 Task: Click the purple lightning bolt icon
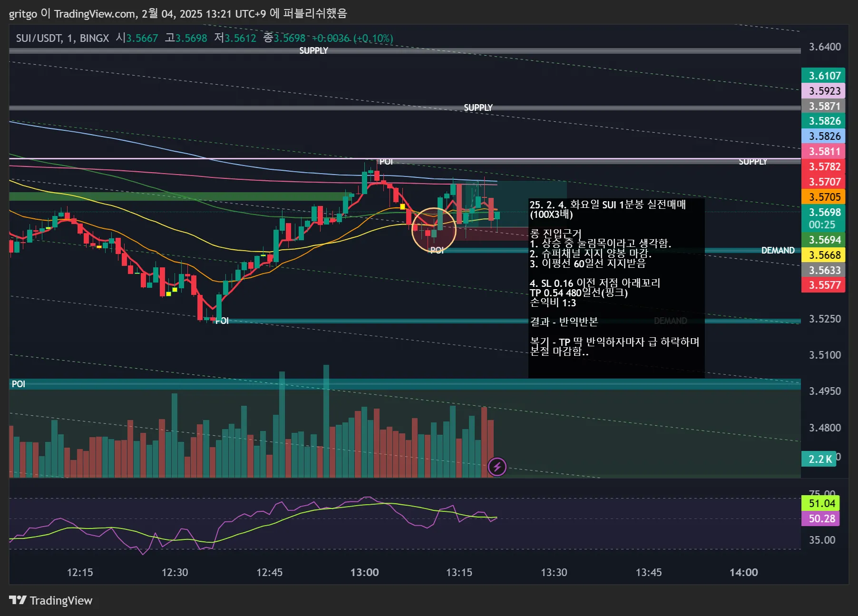click(x=497, y=467)
